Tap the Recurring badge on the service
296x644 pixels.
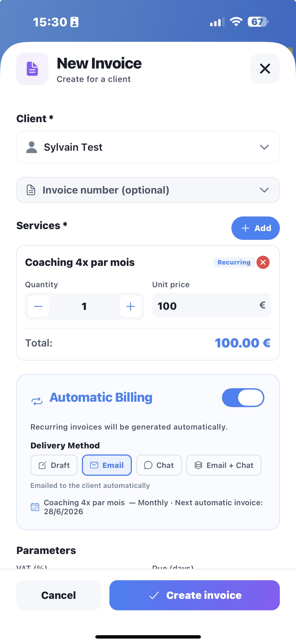234,262
